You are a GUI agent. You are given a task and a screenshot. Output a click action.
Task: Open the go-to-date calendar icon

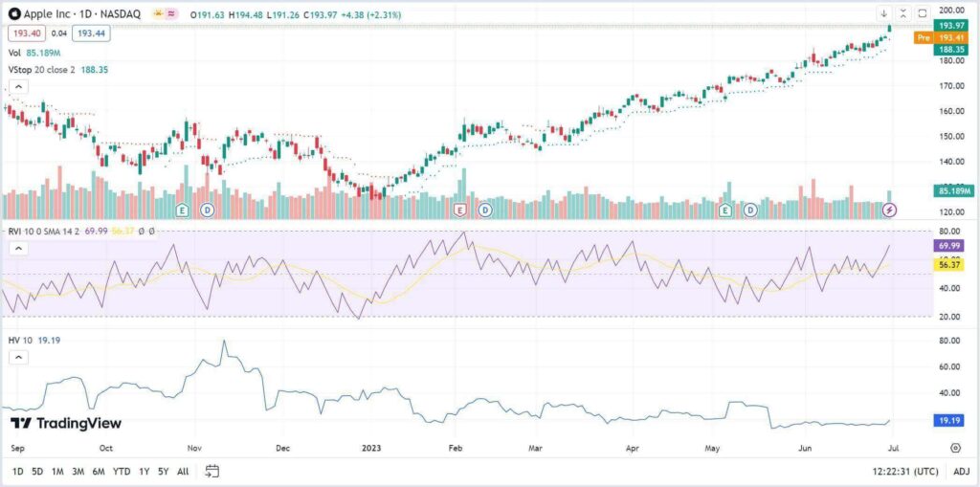pos(212,471)
